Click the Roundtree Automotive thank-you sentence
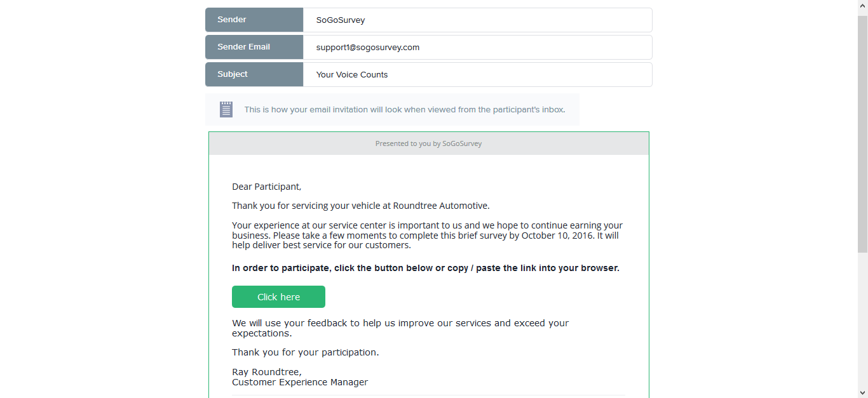Image resolution: width=868 pixels, height=398 pixels. [x=360, y=206]
